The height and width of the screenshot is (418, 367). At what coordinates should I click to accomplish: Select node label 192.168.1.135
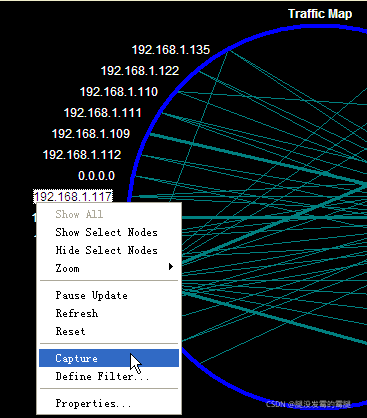171,50
